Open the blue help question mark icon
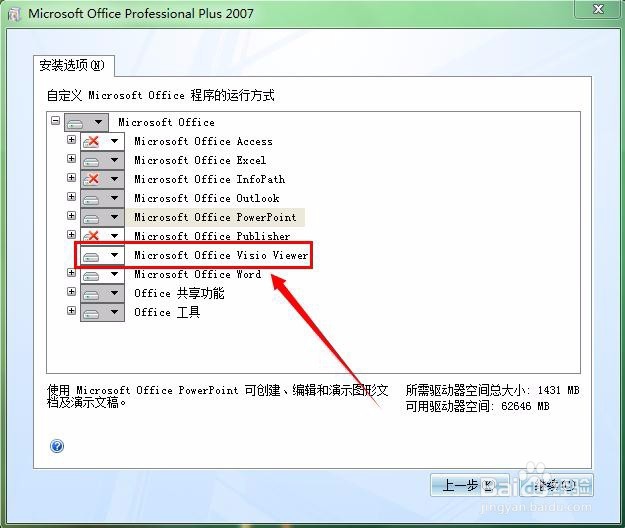The width and height of the screenshot is (625, 528). [x=57, y=446]
